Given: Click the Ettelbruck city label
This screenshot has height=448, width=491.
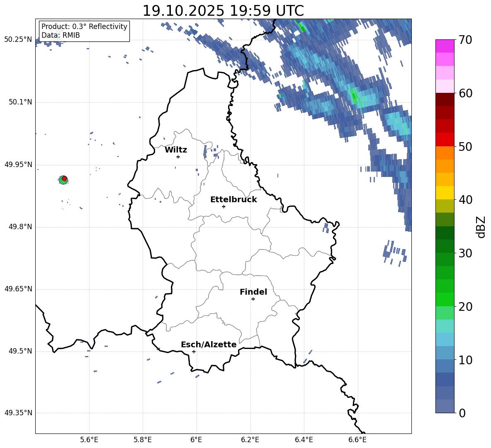Looking at the screenshot, I should coord(233,200).
